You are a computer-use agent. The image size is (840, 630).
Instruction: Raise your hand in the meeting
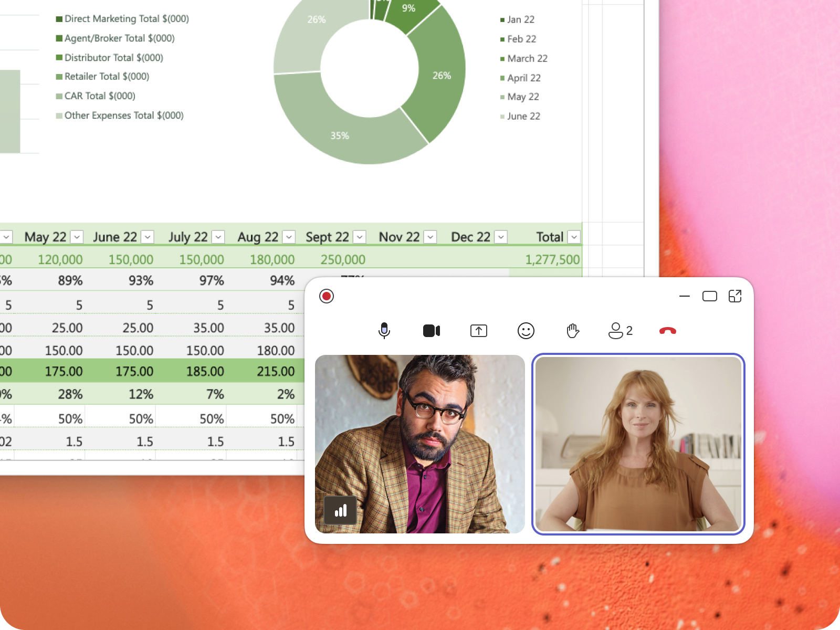(x=573, y=331)
